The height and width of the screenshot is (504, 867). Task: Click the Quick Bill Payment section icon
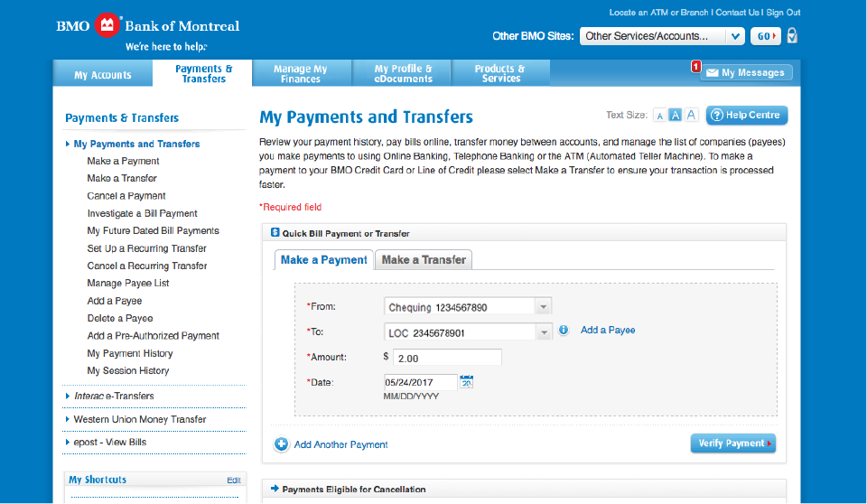pyautogui.click(x=275, y=232)
